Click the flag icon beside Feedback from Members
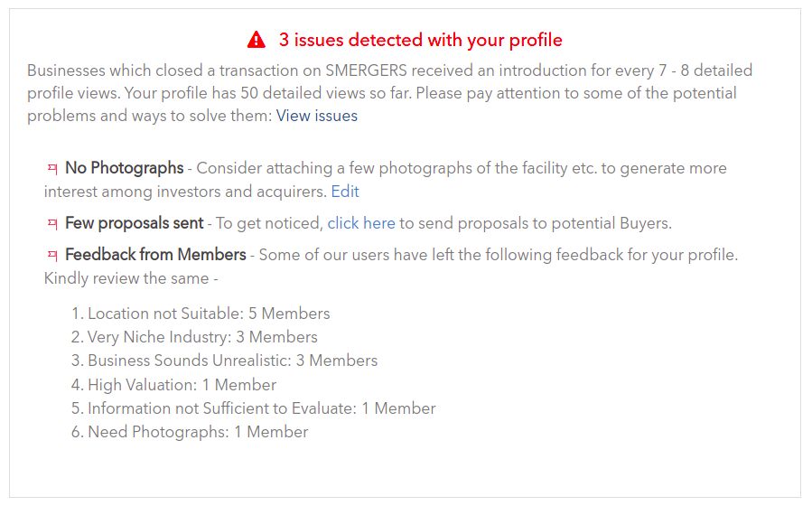This screenshot has height=506, width=812. tap(52, 256)
